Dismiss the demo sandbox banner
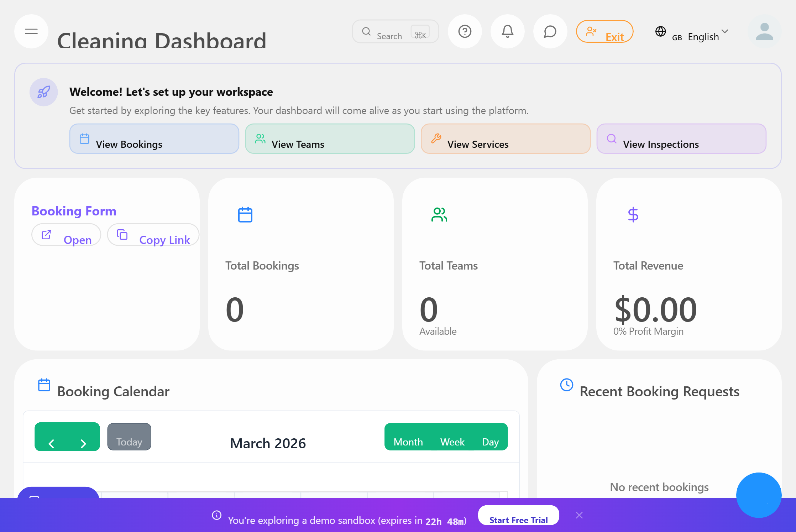Viewport: 796px width, 532px height. [579, 515]
